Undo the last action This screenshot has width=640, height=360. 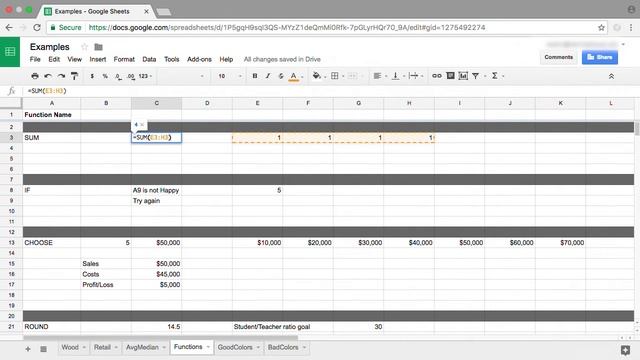48,76
